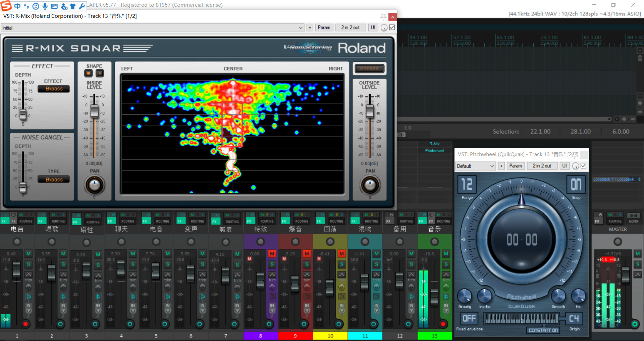
Task: Mute track 电台
Action: point(29,254)
